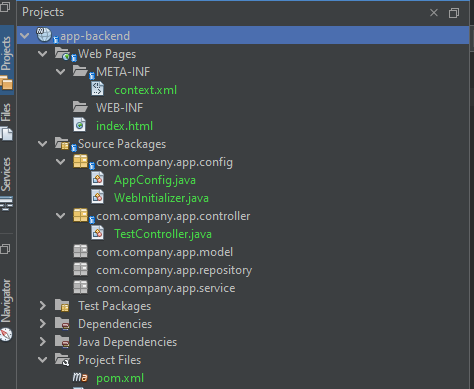Image resolution: width=474 pixels, height=389 pixels.
Task: Click the AppConfig.java class icon
Action: 98,179
